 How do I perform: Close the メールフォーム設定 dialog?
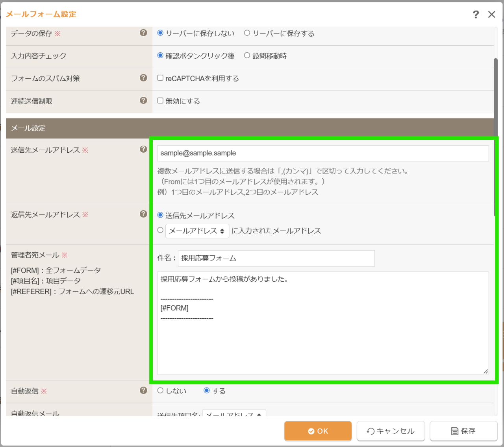click(x=491, y=15)
